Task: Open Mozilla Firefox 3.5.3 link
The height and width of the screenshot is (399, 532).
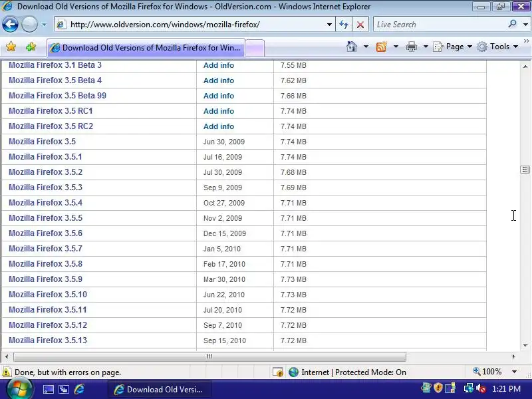Action: (45, 188)
